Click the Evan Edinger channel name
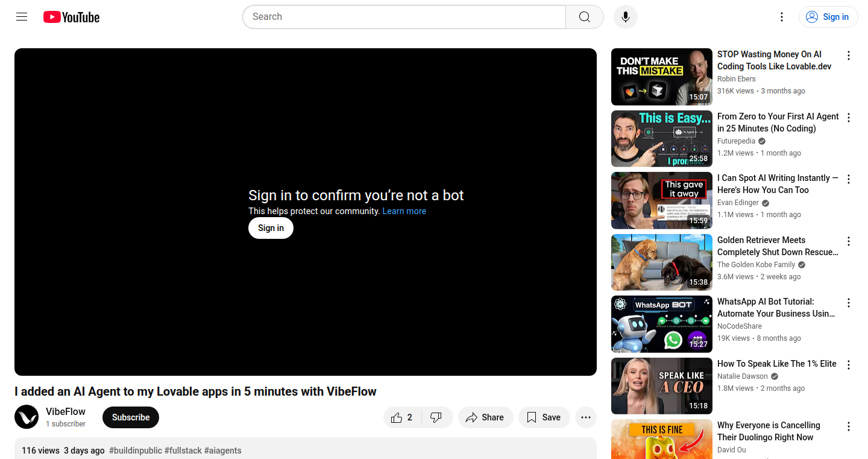The image size is (868, 459). click(738, 203)
